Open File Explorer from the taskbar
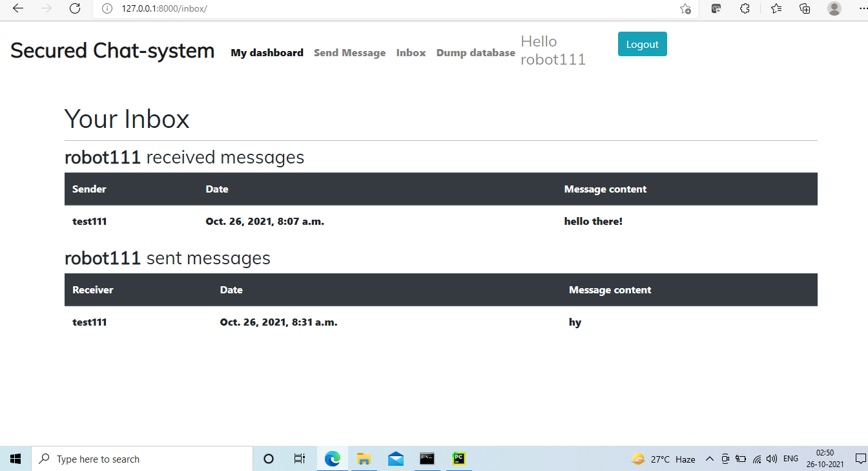Viewport: 868px width, 471px height. click(364, 459)
